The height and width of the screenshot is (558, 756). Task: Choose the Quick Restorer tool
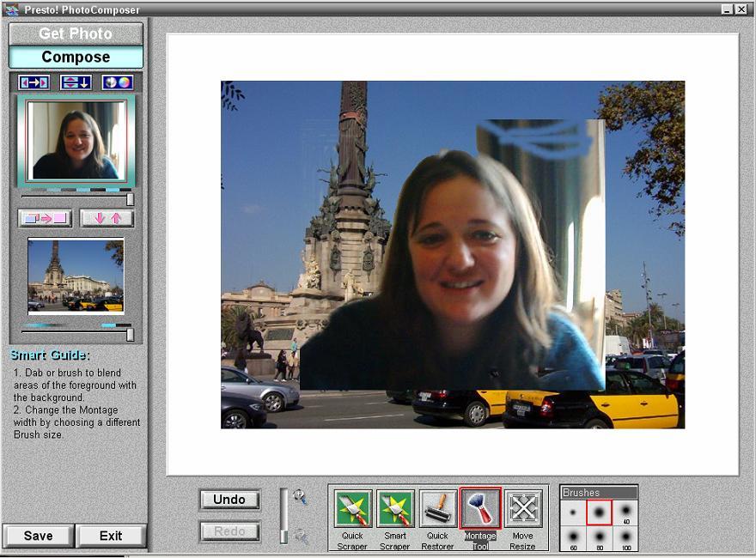[x=437, y=509]
